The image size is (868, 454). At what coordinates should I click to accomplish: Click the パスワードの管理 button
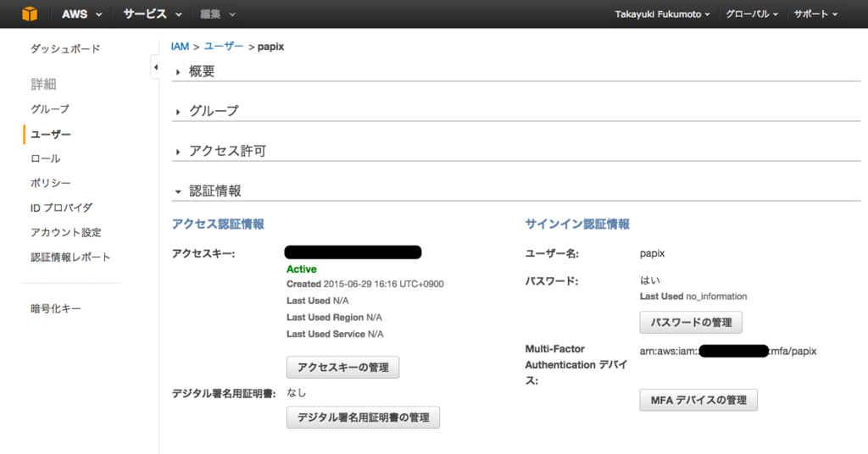click(691, 323)
